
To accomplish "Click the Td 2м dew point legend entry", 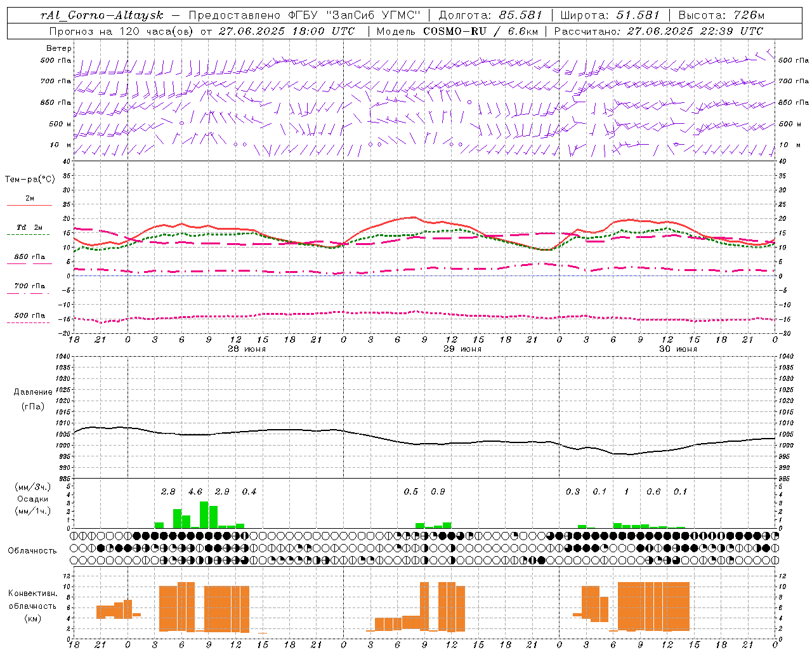I will tap(29, 227).
